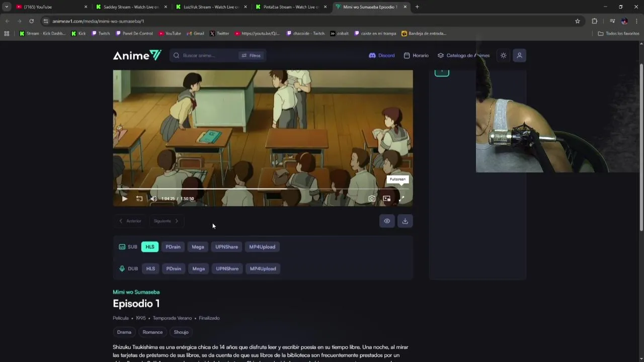Click the Shoujo genre tag

coord(181,332)
